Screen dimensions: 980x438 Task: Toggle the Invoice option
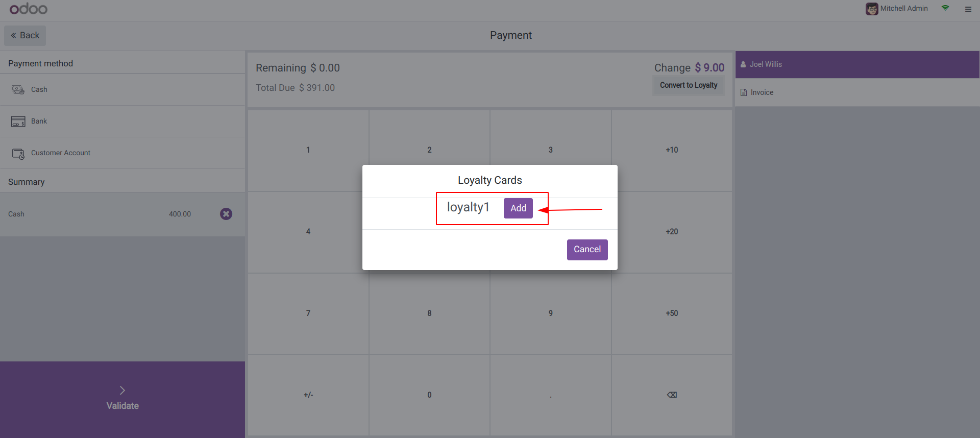pos(757,92)
